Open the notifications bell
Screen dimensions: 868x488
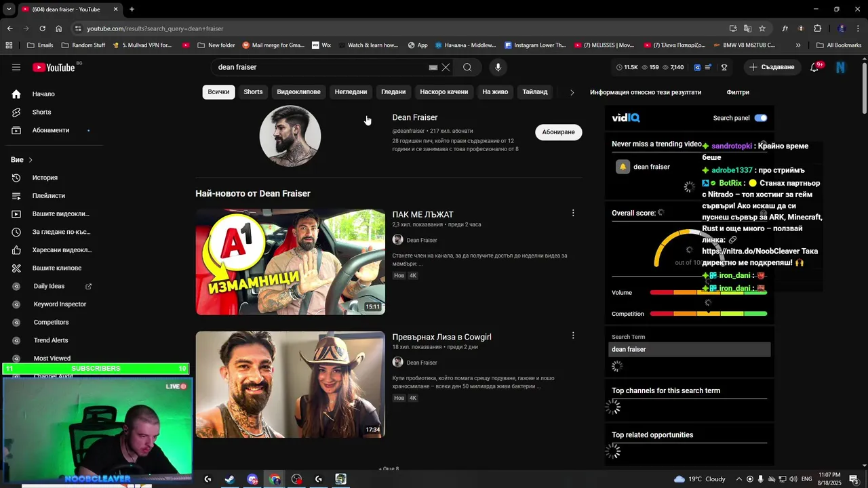tap(814, 67)
